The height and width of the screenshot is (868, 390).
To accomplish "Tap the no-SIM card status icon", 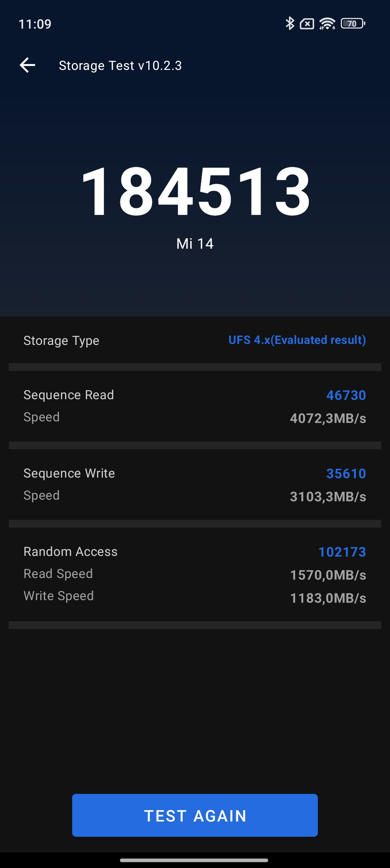I will pos(307,24).
